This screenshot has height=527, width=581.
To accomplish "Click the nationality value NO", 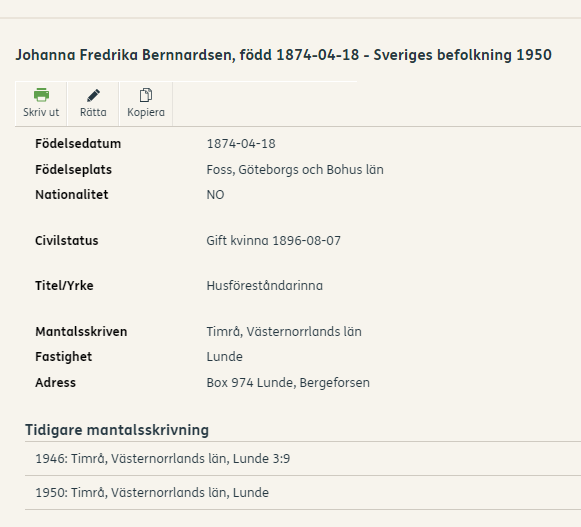I will pyautogui.click(x=215, y=195).
